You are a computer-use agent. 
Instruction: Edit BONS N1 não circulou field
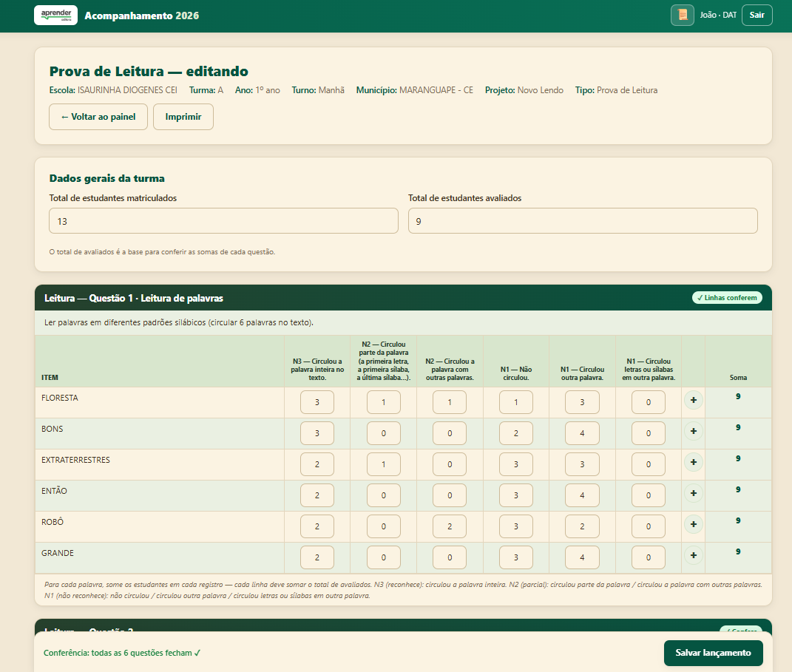[515, 433]
